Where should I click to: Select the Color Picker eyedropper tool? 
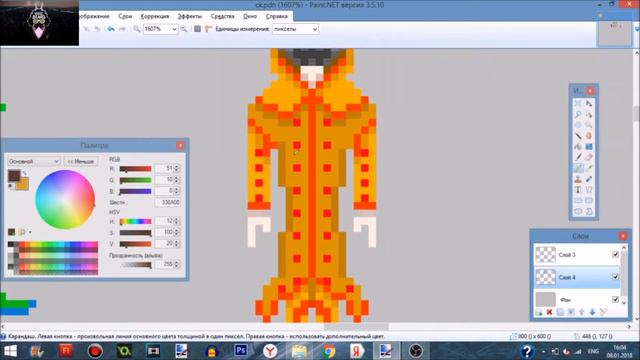(589, 168)
